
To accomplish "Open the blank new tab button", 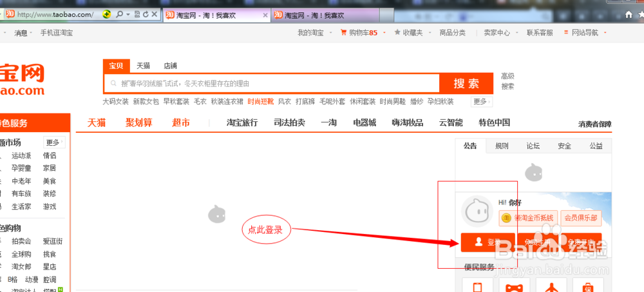I will pos(386,15).
